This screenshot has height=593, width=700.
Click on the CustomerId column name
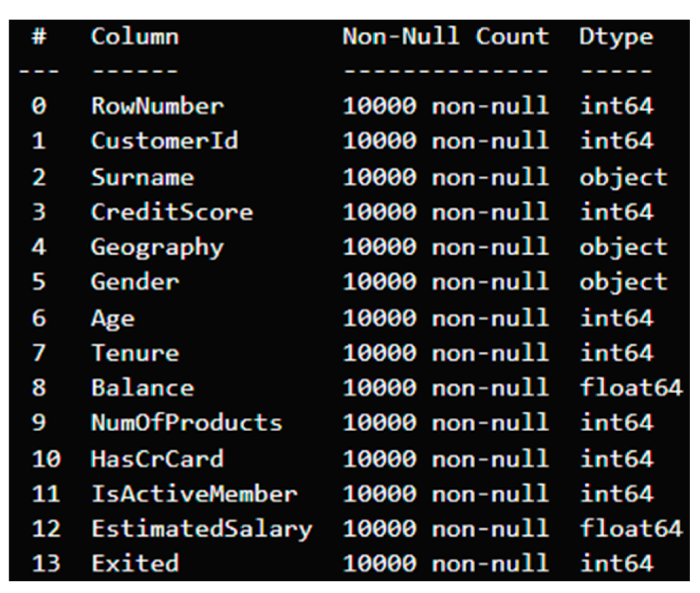click(165, 141)
